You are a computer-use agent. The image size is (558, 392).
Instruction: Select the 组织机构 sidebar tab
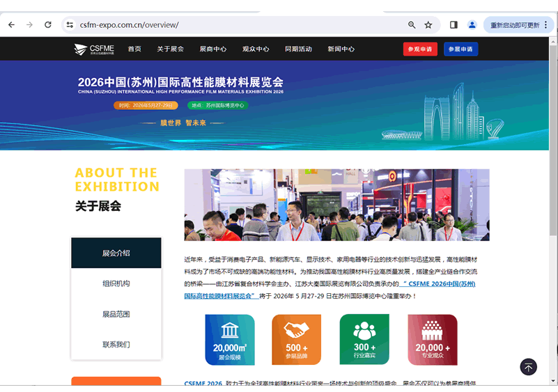pyautogui.click(x=116, y=283)
